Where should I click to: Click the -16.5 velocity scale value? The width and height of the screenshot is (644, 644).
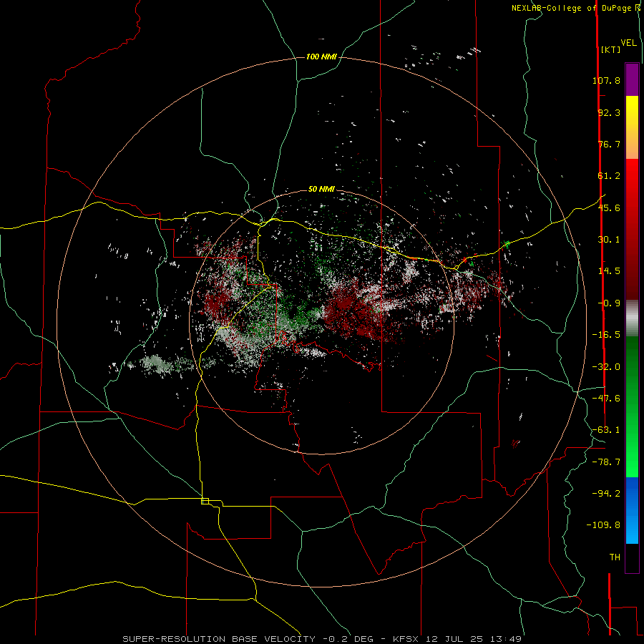tap(606, 335)
